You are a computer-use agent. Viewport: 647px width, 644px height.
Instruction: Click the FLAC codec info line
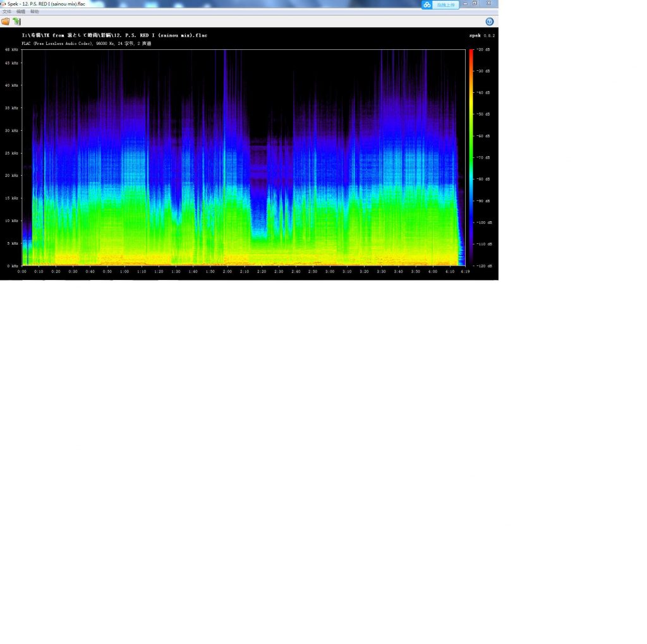pos(86,44)
